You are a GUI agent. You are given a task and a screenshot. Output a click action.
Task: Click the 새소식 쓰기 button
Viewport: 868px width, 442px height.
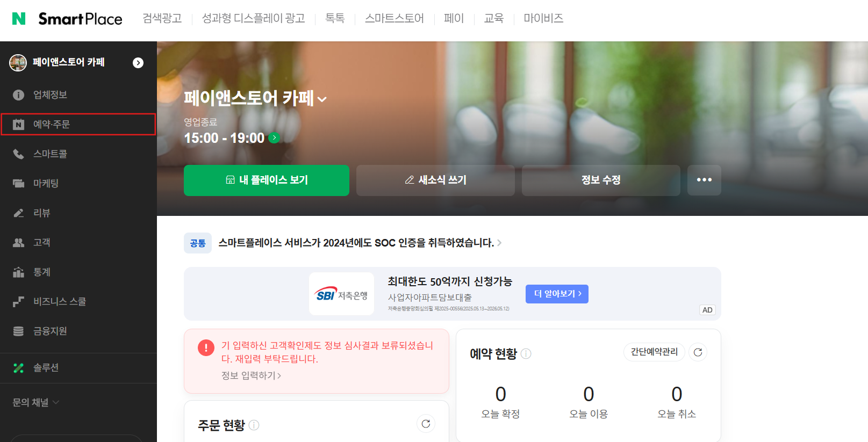[435, 180]
